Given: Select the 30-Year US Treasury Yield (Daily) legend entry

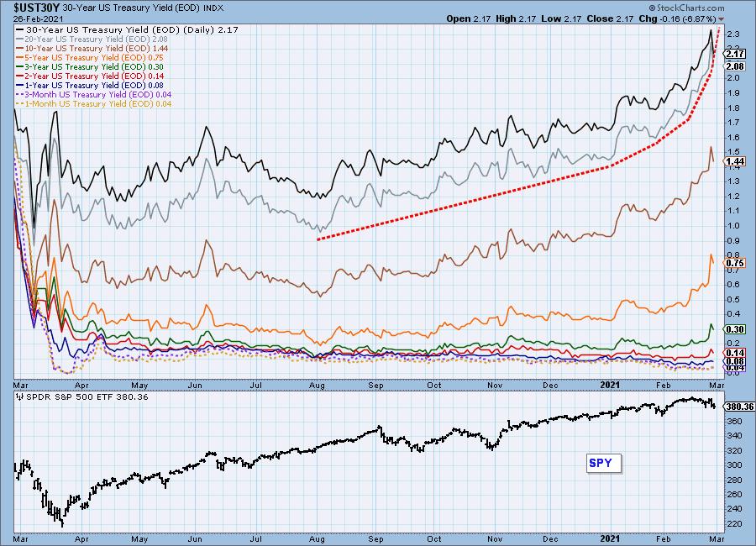Looking at the screenshot, I should coord(128,30).
